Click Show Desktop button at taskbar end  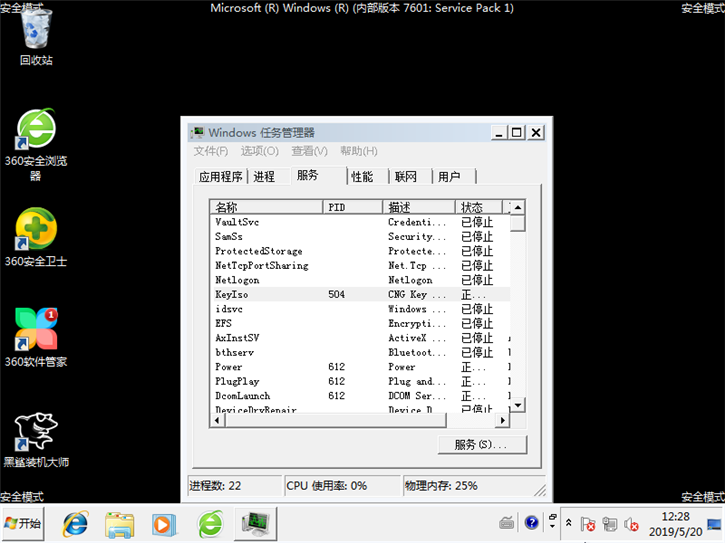715,524
